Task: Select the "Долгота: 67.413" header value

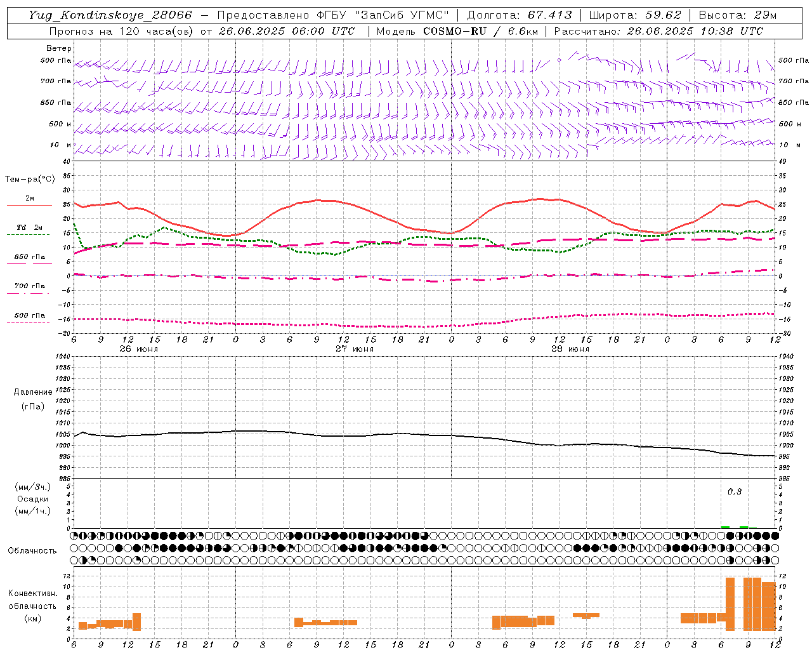Action: click(519, 15)
